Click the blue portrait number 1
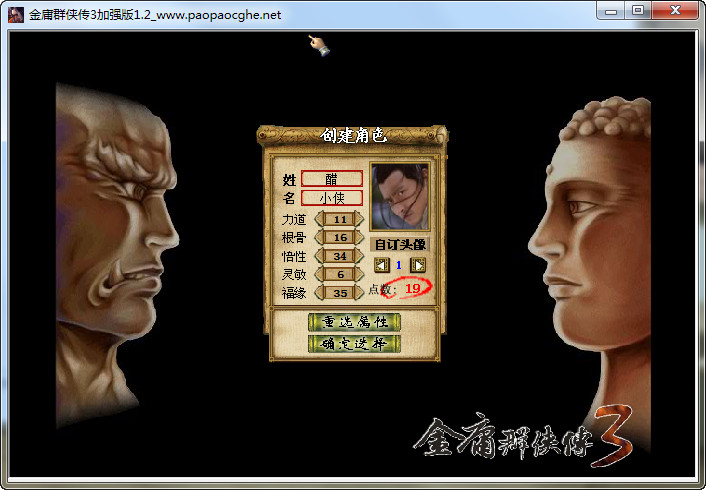The height and width of the screenshot is (490, 706). [398, 265]
